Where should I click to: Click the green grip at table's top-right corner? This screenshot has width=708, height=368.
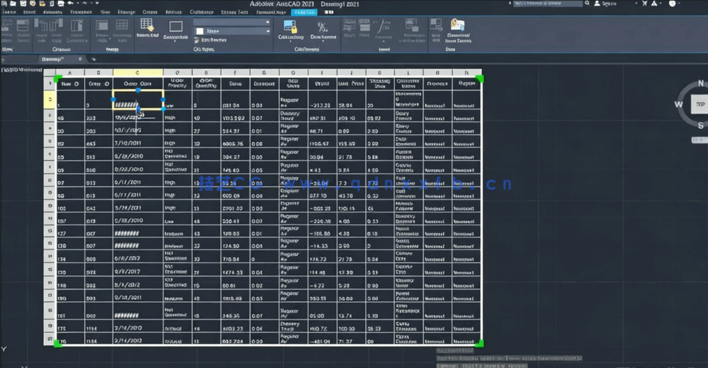tap(480, 79)
